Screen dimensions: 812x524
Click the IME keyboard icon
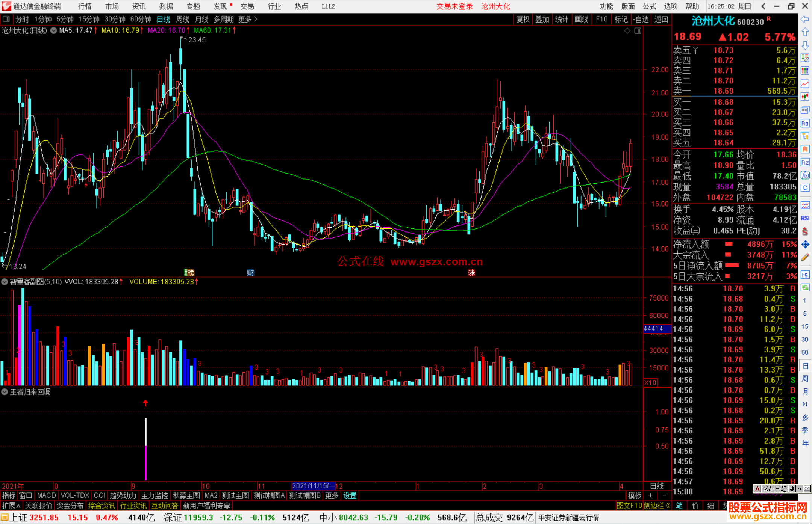pos(807,489)
